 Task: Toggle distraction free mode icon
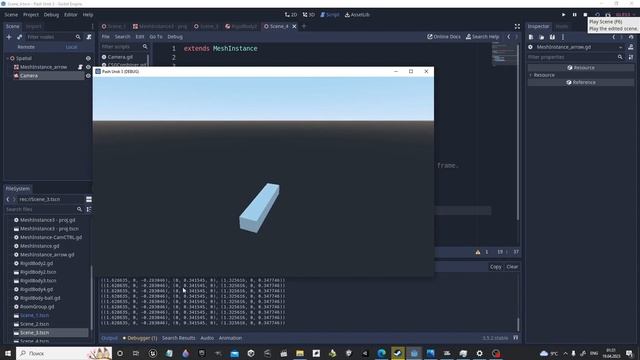tap(517, 27)
